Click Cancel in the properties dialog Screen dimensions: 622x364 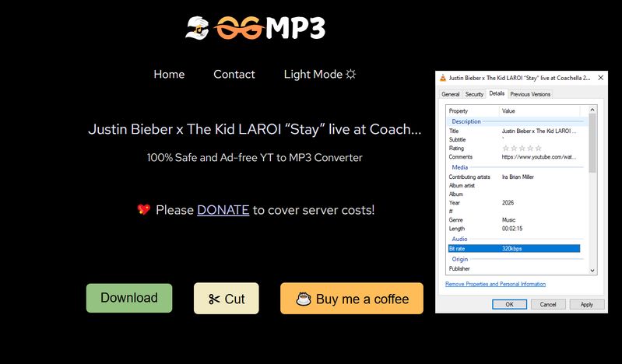pyautogui.click(x=548, y=304)
